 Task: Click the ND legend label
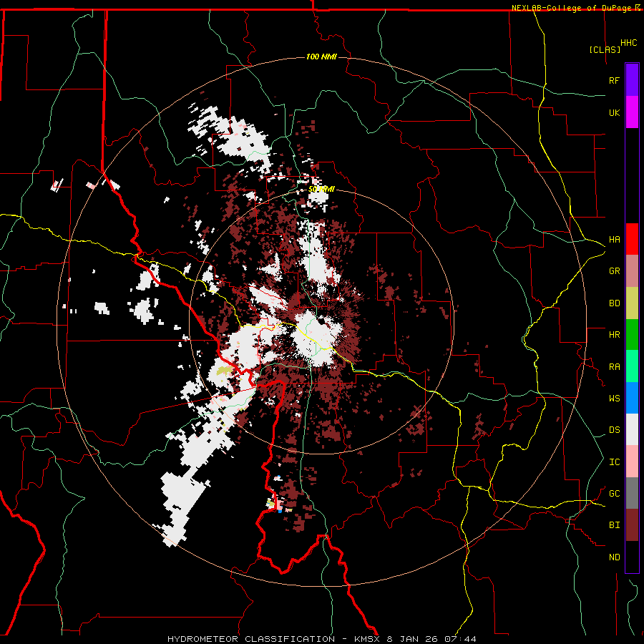pos(614,557)
